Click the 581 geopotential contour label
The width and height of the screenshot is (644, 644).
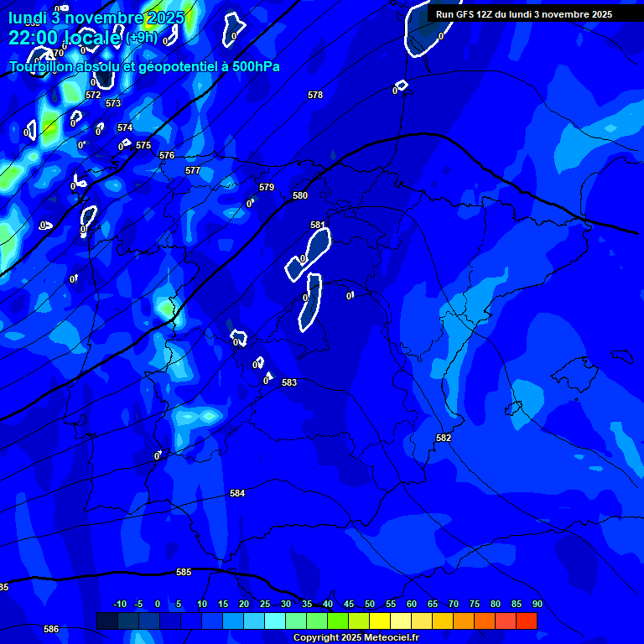coord(318,225)
